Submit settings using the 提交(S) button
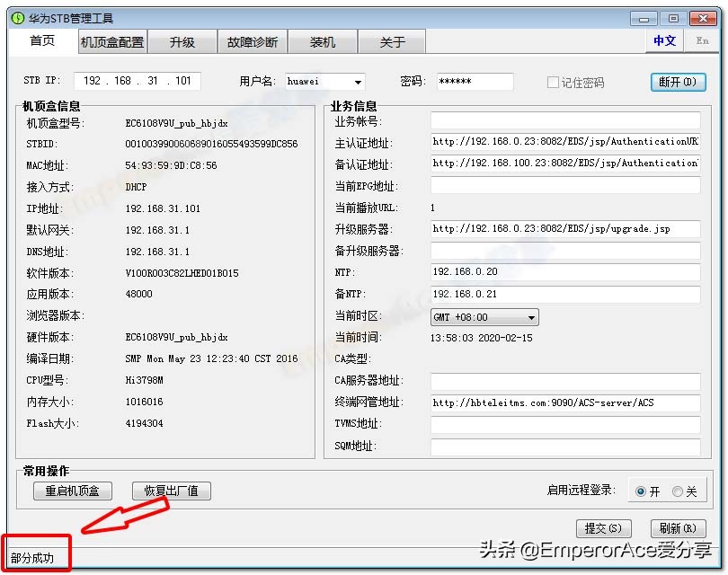 click(x=603, y=528)
